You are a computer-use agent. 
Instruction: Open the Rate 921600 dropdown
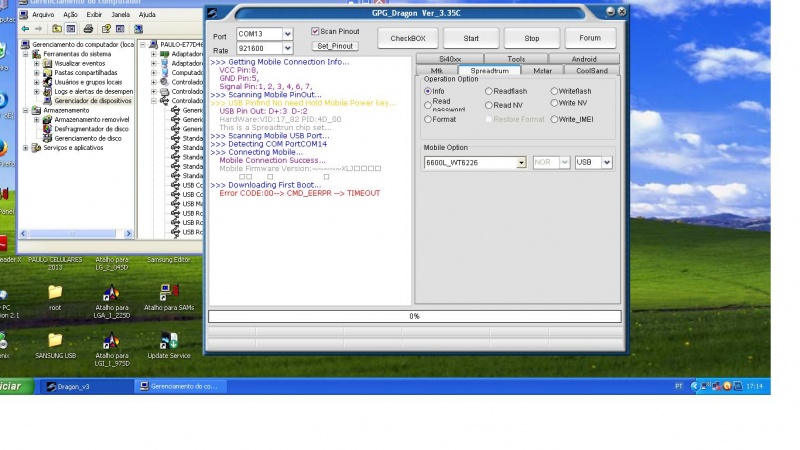[x=288, y=48]
